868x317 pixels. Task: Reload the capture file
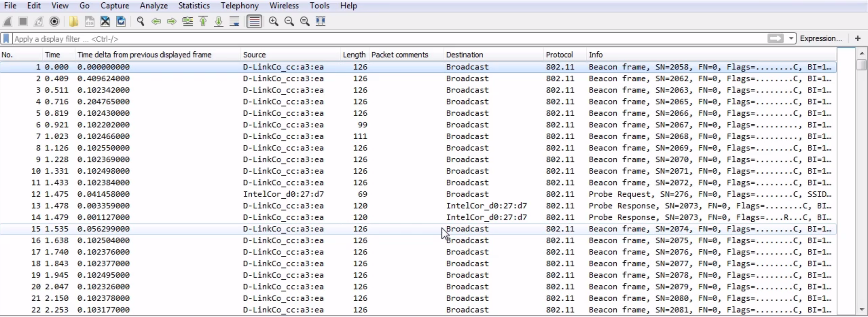click(121, 21)
